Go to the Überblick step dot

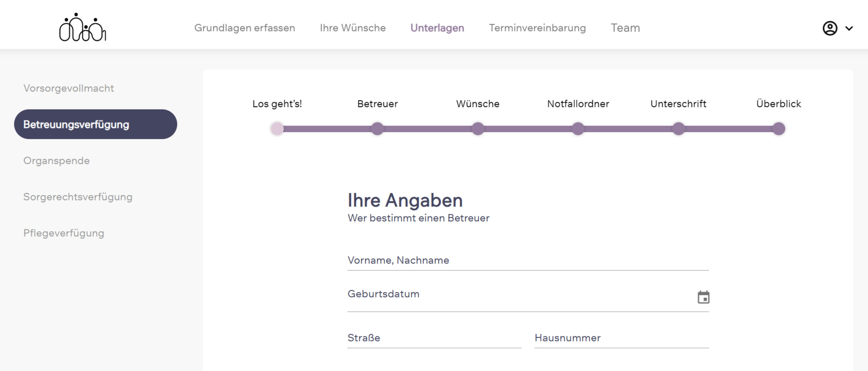pyautogui.click(x=778, y=129)
